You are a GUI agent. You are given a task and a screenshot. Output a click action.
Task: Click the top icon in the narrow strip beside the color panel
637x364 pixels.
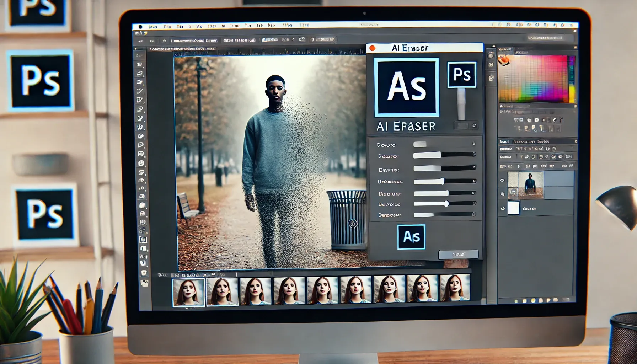(x=491, y=55)
